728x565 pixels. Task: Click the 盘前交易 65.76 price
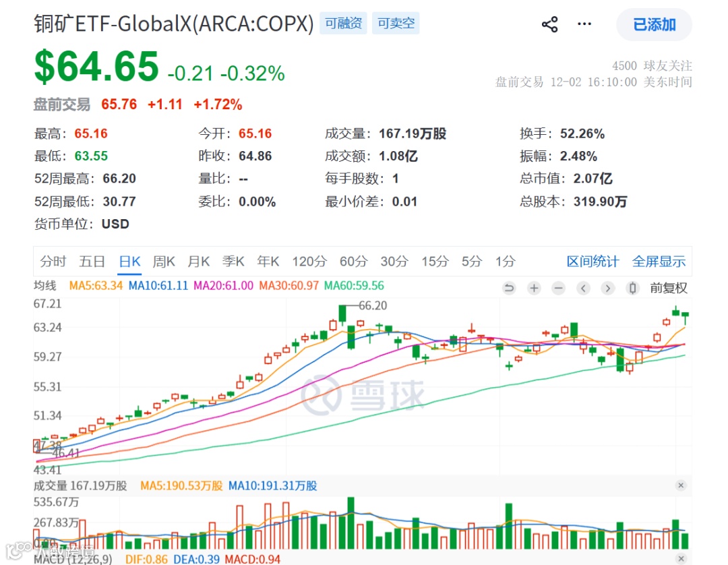(119, 105)
